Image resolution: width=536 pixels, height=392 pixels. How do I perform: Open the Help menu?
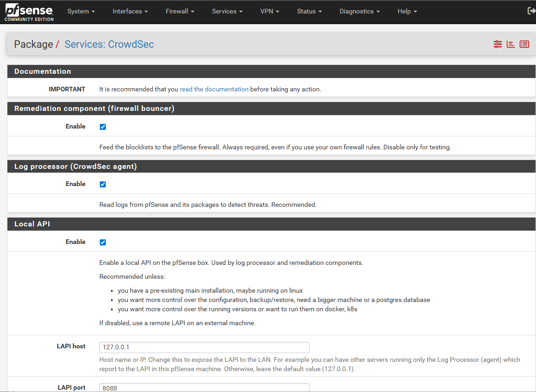click(x=407, y=12)
